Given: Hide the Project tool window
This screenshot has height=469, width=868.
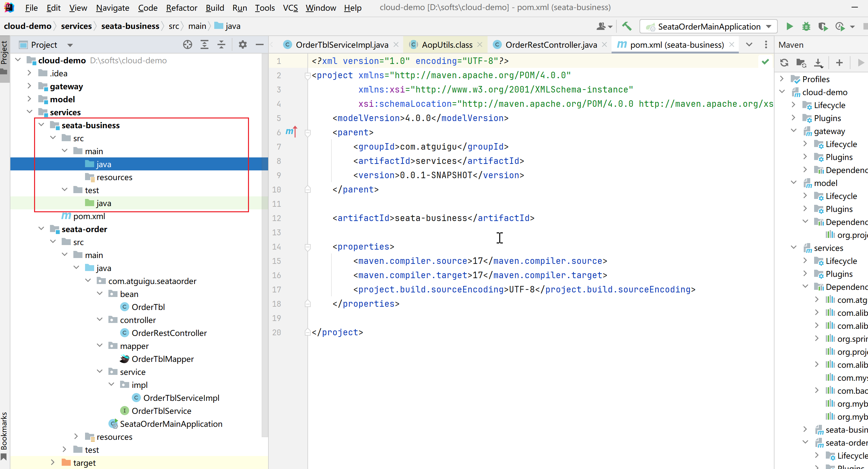Looking at the screenshot, I should tap(259, 44).
